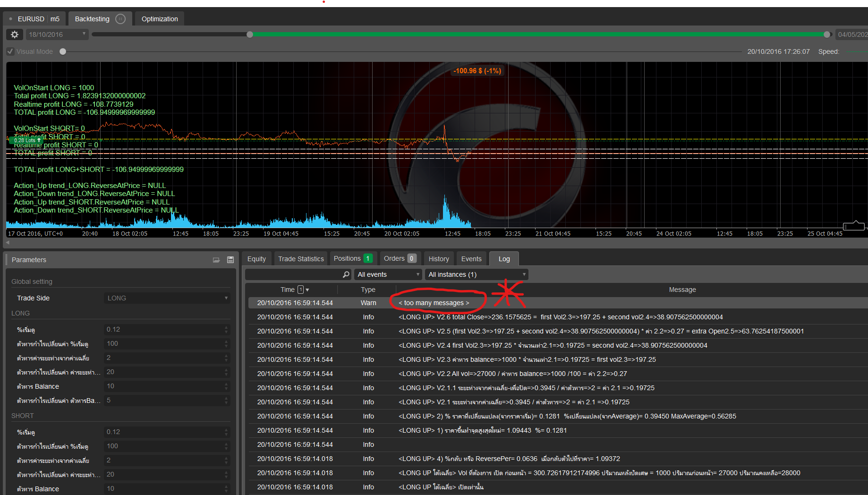
Task: Click the 'TOTAL profit LONG+SHORT' chart text
Action: [99, 169]
